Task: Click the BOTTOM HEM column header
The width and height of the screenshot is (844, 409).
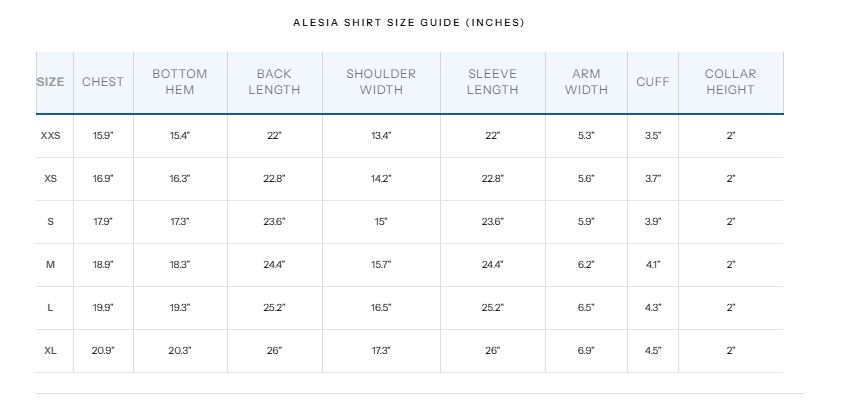Action: pyautogui.click(x=180, y=82)
